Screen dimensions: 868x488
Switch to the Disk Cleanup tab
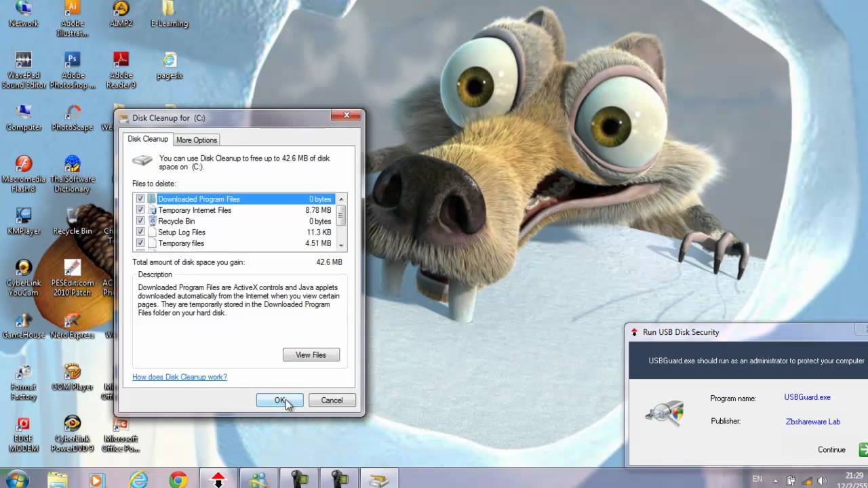tap(148, 139)
